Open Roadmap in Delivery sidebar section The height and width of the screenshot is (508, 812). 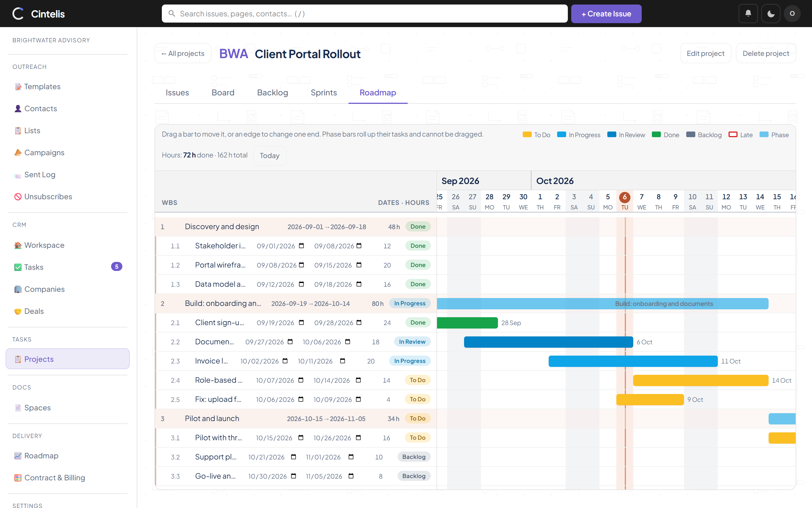(x=68, y=456)
